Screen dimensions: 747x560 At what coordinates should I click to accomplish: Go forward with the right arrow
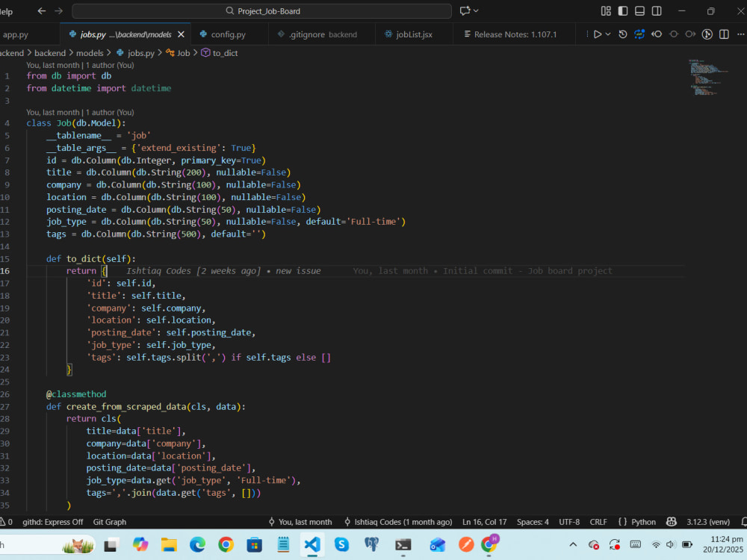(58, 11)
